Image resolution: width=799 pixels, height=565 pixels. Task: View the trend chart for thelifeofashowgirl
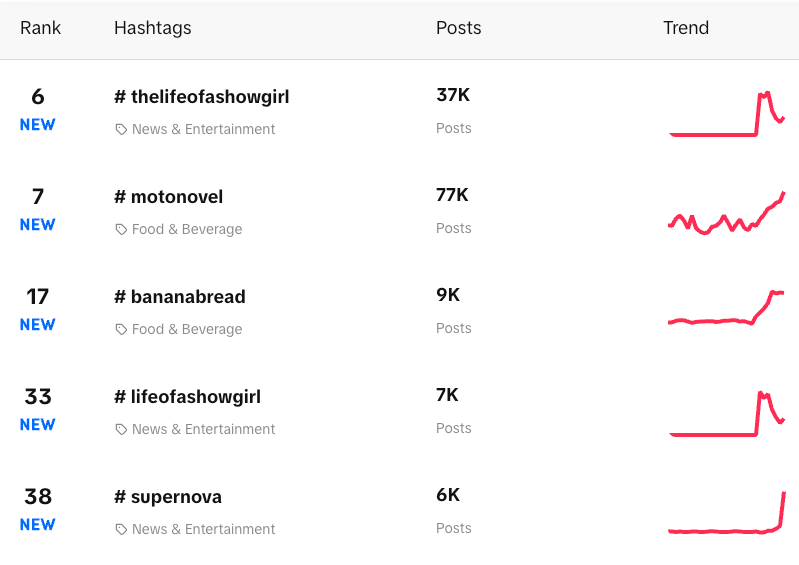click(x=727, y=114)
